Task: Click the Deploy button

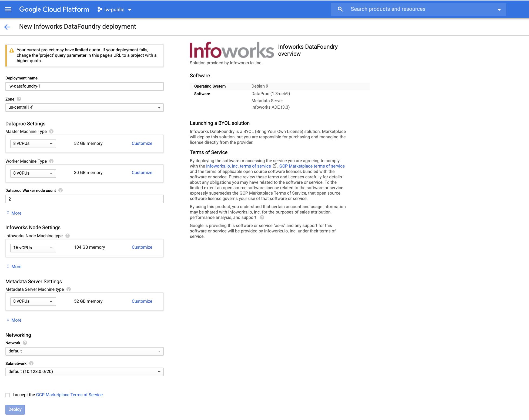Action: (15, 409)
